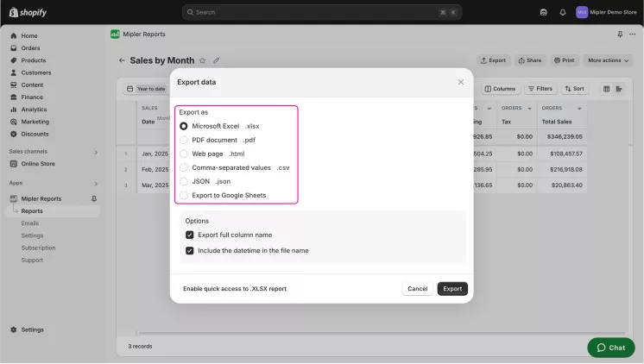
Task: Click Export button in report toolbar
Action: 493,60
